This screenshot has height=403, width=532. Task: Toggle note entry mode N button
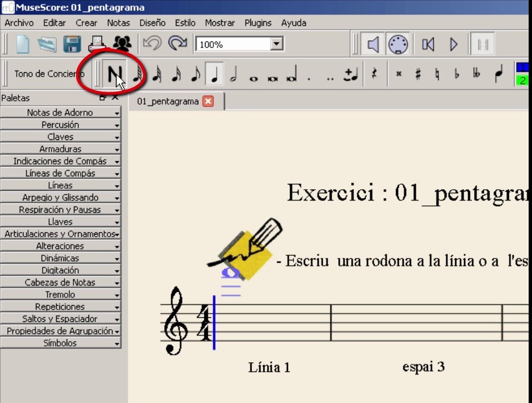click(x=115, y=74)
